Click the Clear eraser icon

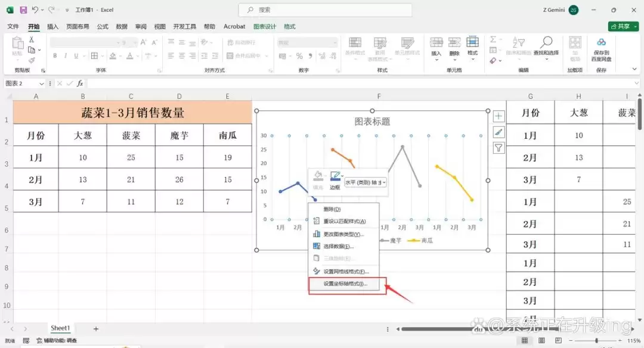493,61
